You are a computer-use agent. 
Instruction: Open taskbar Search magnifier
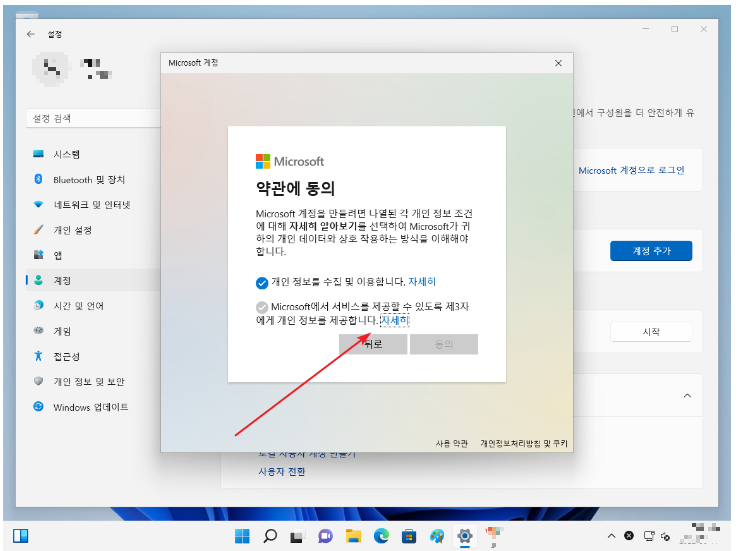(x=270, y=536)
